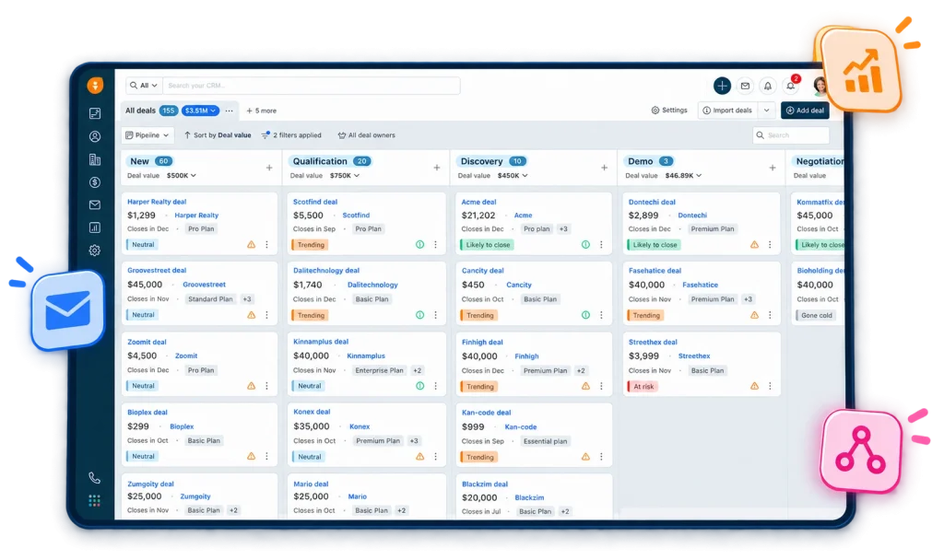The width and height of the screenshot is (944, 560).
Task: Click the orange Freshsales logo icon
Action: coord(95,86)
